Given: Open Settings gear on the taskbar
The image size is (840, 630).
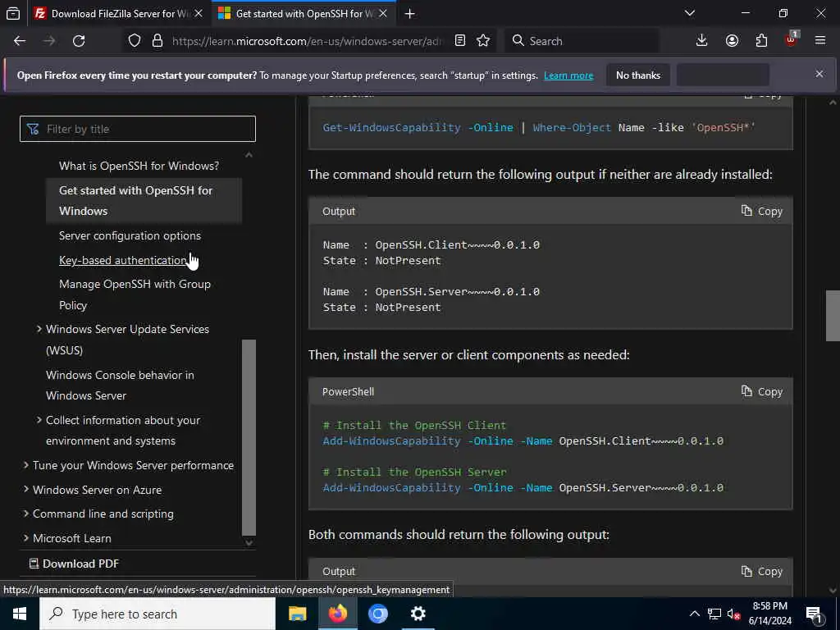Looking at the screenshot, I should point(418,614).
